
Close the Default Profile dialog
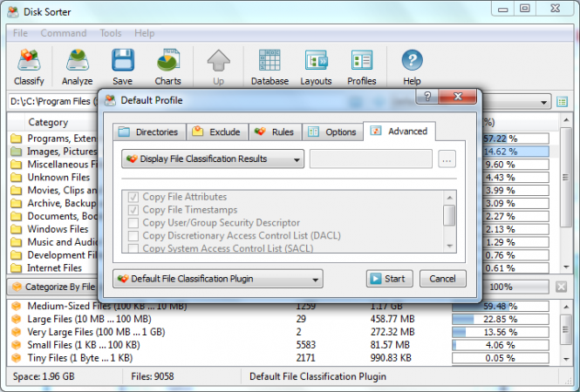(458, 97)
